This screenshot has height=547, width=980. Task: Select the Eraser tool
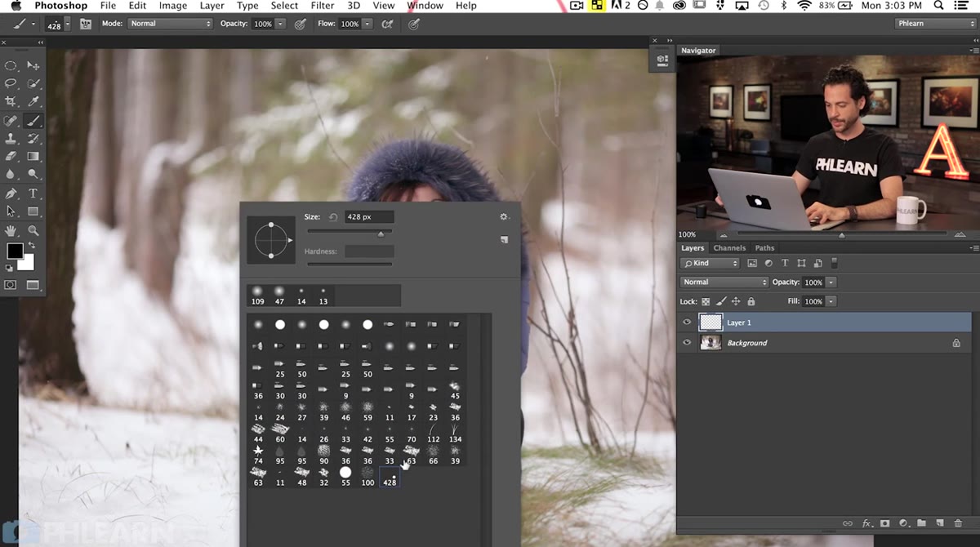point(11,156)
